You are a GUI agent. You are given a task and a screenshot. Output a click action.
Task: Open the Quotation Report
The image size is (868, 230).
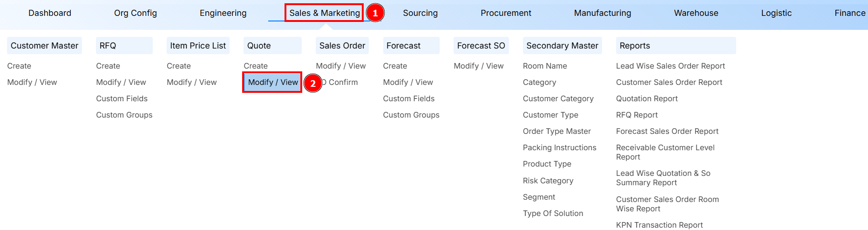pyautogui.click(x=646, y=99)
